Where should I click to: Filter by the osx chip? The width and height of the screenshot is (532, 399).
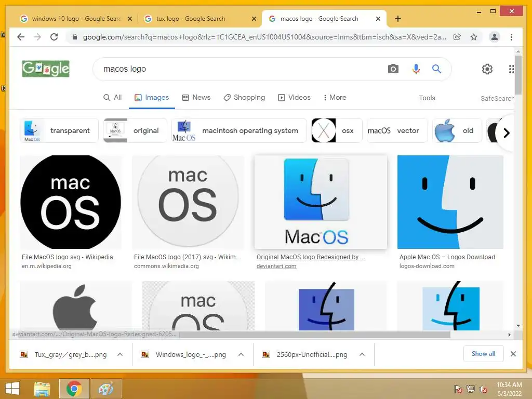337,130
